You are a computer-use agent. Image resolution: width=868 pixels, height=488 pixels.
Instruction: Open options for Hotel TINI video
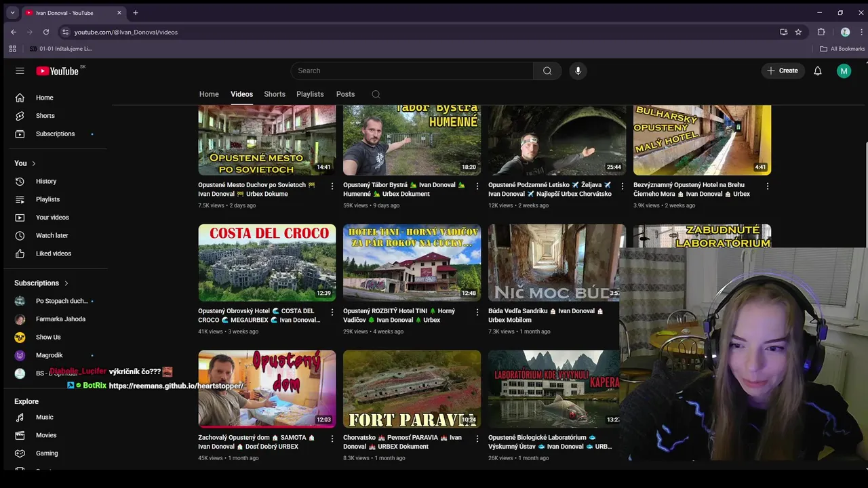click(x=477, y=312)
